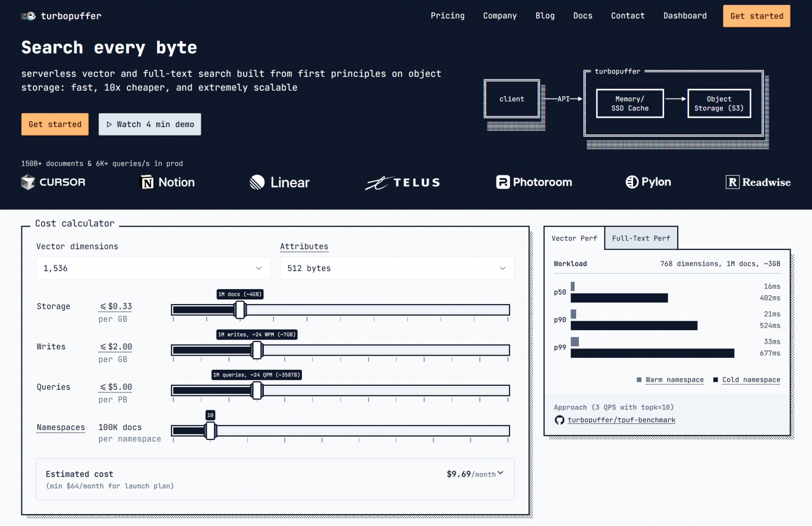Click the turbopuffer pufferfish logo icon
Screen dimensions: 812x526
coord(28,16)
